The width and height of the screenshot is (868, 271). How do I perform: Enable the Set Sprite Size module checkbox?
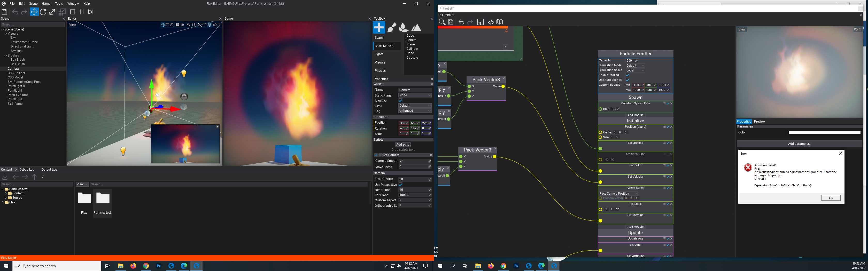(668, 154)
